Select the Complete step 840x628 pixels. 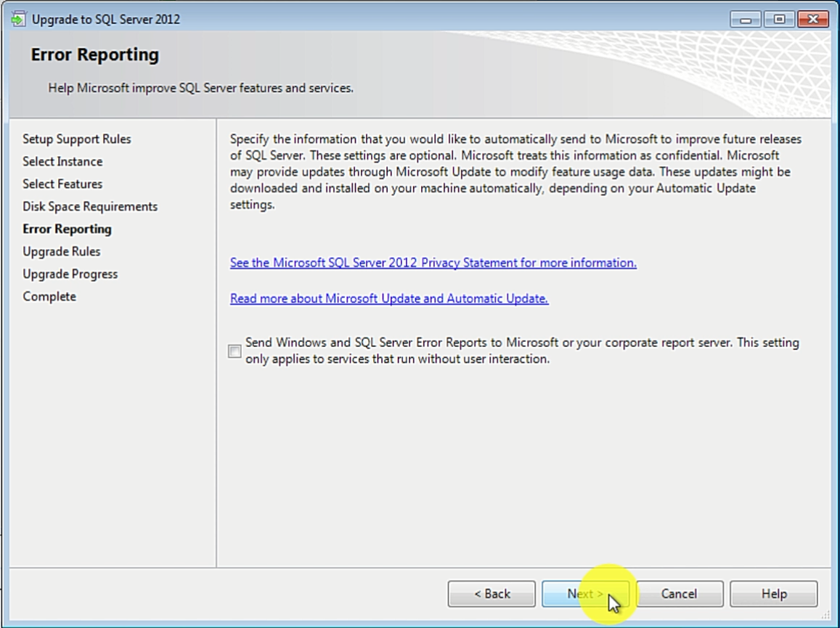49,296
